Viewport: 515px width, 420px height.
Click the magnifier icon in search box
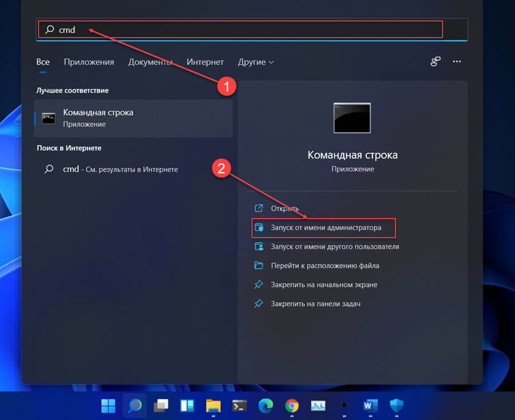[x=50, y=29]
